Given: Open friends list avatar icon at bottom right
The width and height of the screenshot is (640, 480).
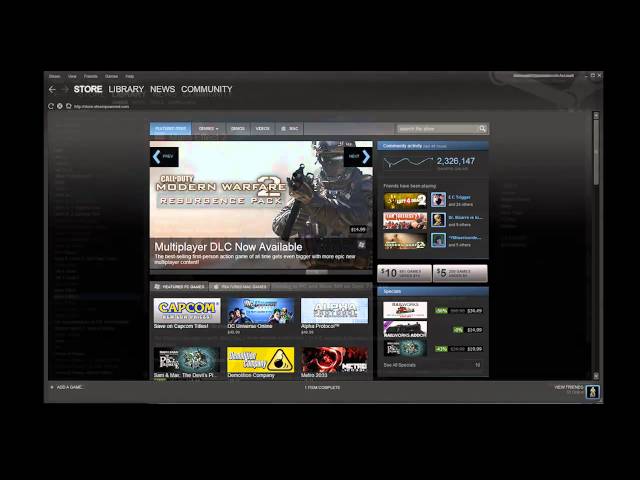Looking at the screenshot, I should (592, 391).
